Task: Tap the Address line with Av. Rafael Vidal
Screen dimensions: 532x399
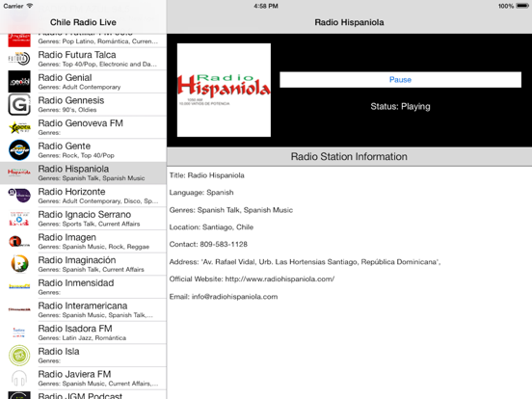Action: point(305,262)
